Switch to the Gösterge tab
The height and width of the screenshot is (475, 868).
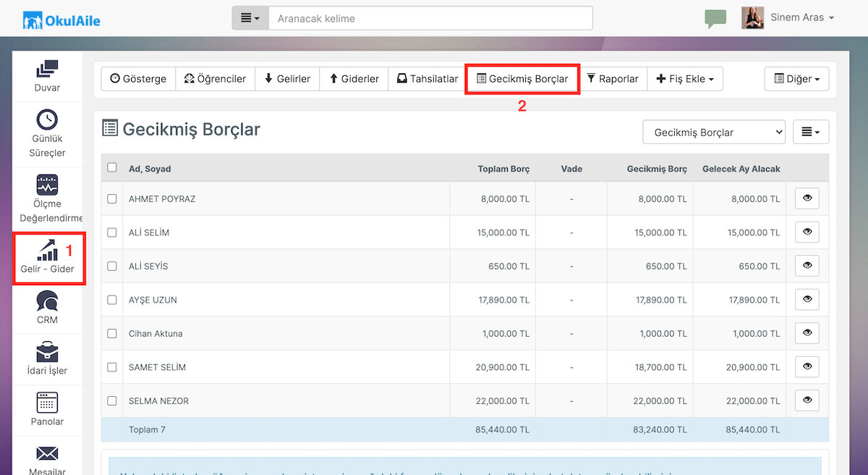coord(138,79)
